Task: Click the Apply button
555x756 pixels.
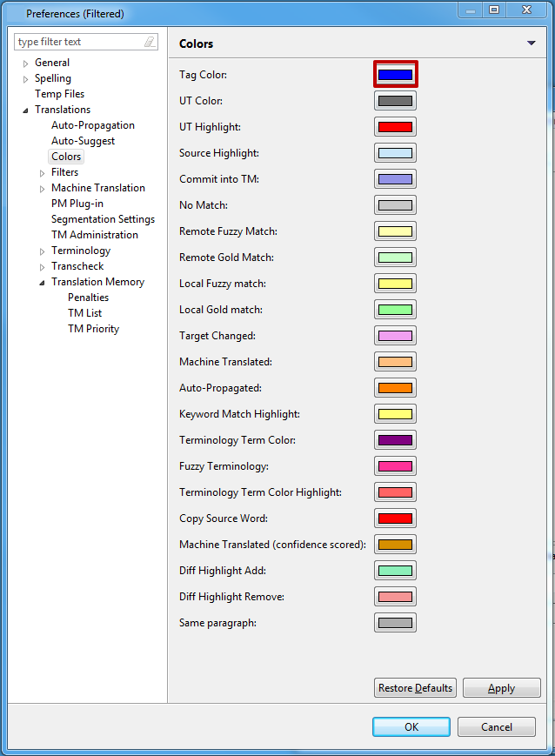Action: [501, 688]
